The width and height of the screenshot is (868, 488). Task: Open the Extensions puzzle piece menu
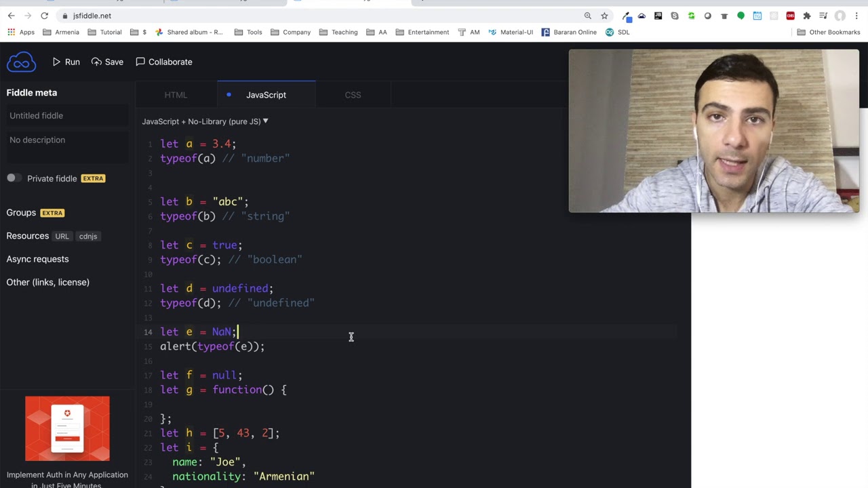[807, 16]
